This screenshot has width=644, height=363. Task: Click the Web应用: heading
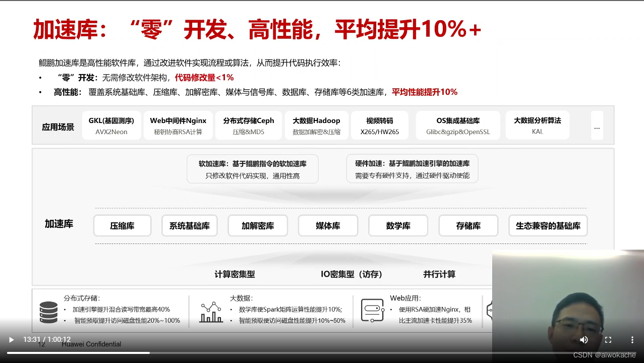[x=405, y=298]
